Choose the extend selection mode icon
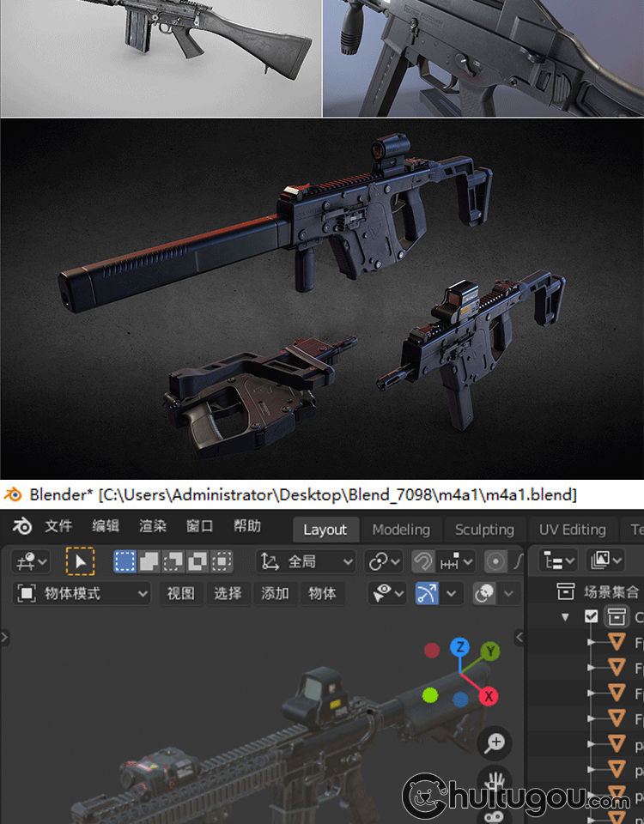Screen dimensions: 644x824 click(149, 561)
